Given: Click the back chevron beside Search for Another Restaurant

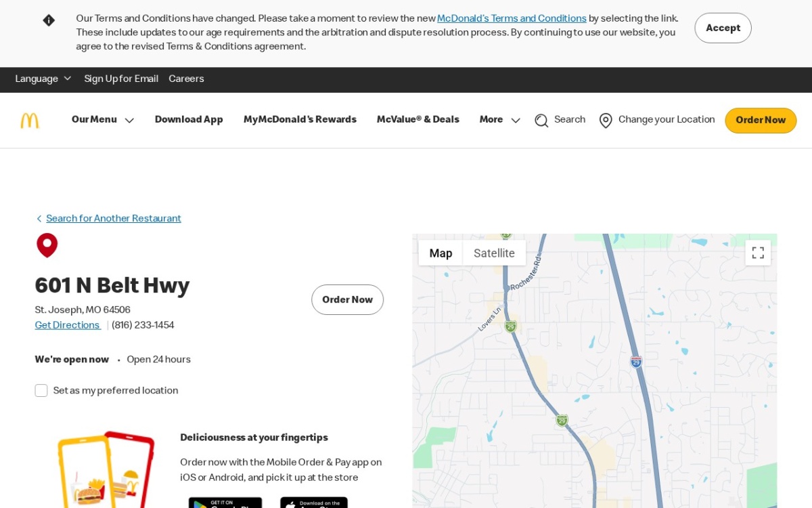Looking at the screenshot, I should point(39,219).
